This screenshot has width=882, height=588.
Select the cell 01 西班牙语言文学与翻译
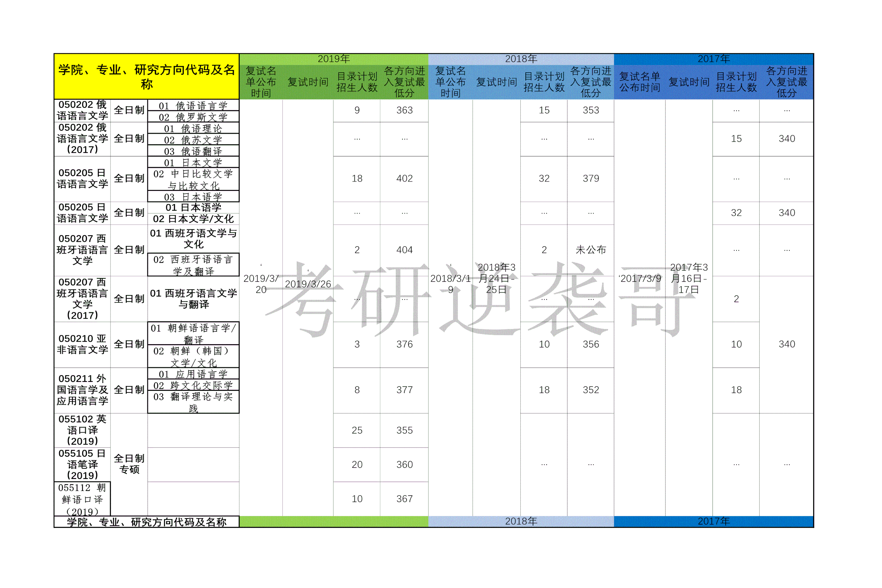point(193,299)
